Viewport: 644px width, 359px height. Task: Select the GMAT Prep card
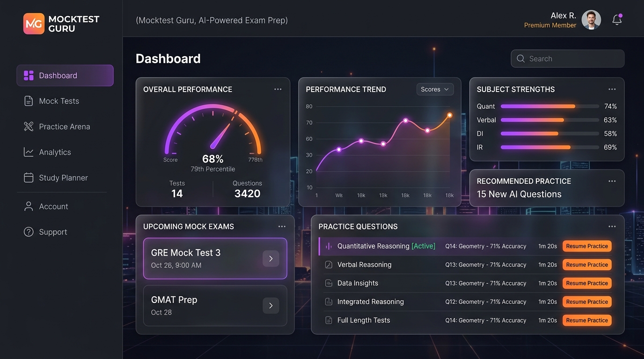[215, 306]
